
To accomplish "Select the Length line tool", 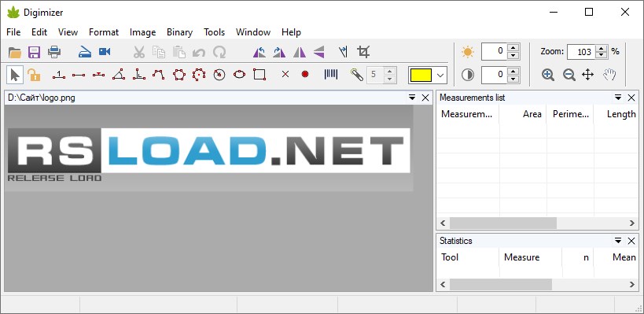I will click(79, 75).
